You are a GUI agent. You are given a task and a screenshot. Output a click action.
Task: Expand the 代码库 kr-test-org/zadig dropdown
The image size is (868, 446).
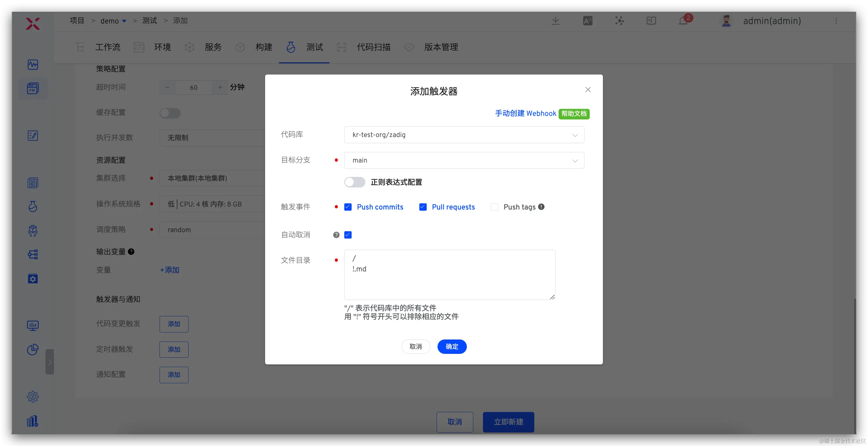click(x=464, y=135)
